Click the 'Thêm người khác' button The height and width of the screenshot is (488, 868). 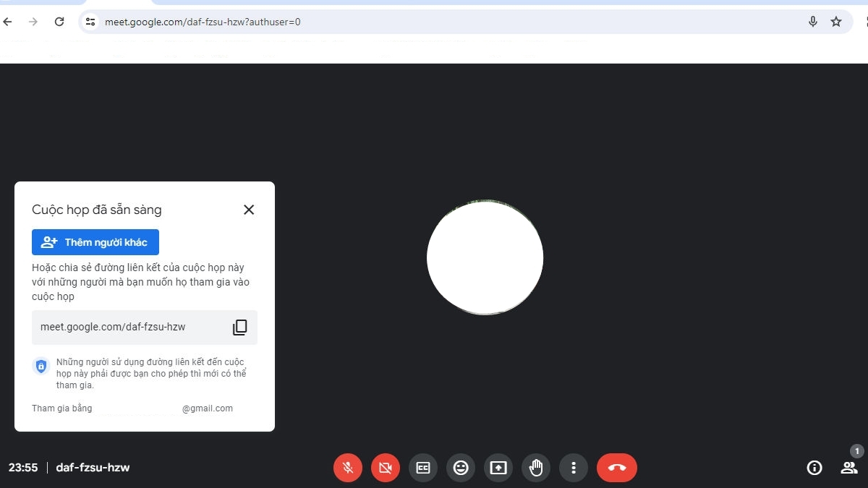pyautogui.click(x=95, y=242)
